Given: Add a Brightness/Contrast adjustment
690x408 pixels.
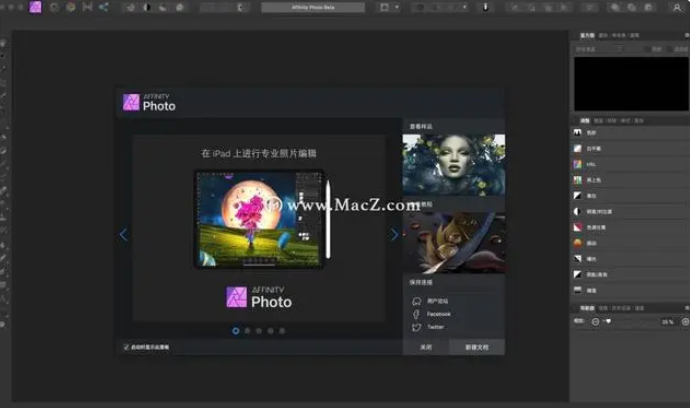Looking at the screenshot, I should coord(630,211).
